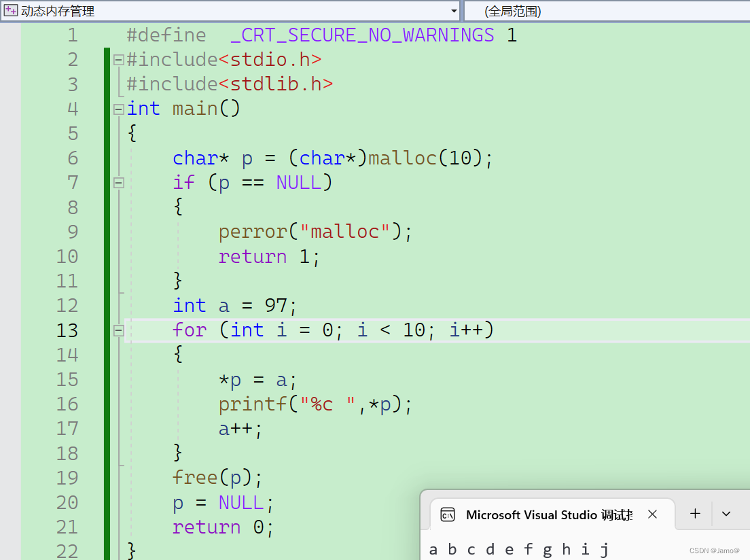The image size is (750, 560).
Task: Click the free(p); call
Action: (217, 478)
